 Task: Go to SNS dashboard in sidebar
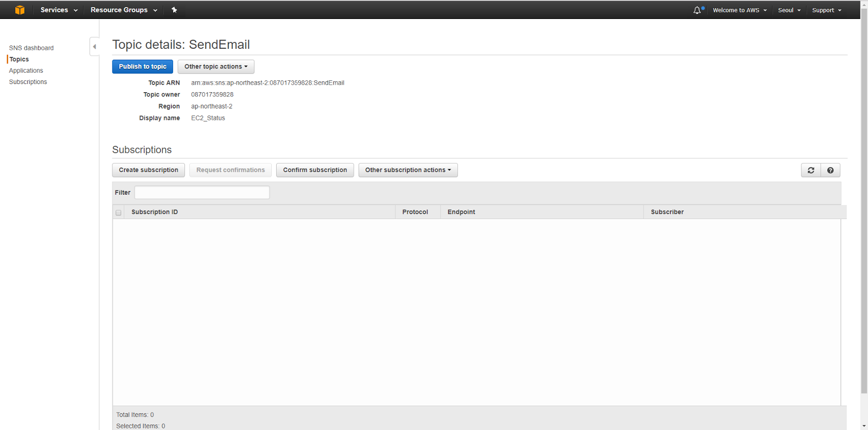[31, 48]
